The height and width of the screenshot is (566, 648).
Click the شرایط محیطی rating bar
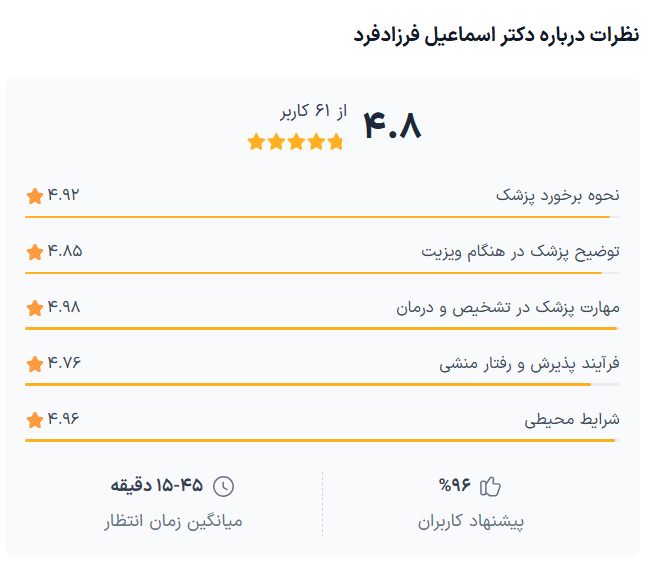(x=322, y=440)
